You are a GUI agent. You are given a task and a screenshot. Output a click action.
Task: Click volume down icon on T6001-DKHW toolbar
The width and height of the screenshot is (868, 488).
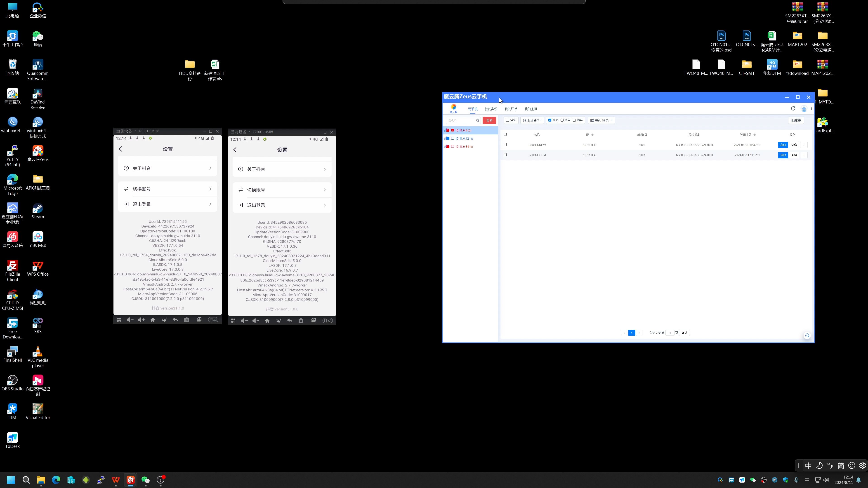[x=130, y=320]
